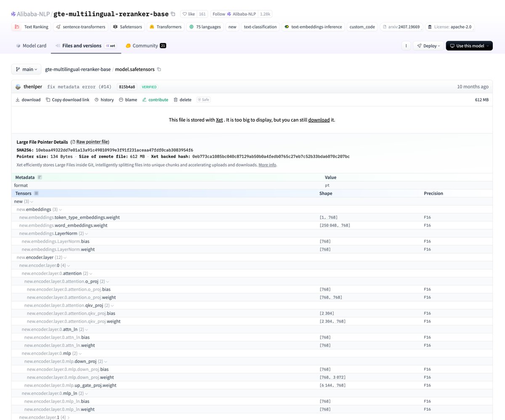Click the attention.qkv_proj.weight tensor row

click(252, 321)
